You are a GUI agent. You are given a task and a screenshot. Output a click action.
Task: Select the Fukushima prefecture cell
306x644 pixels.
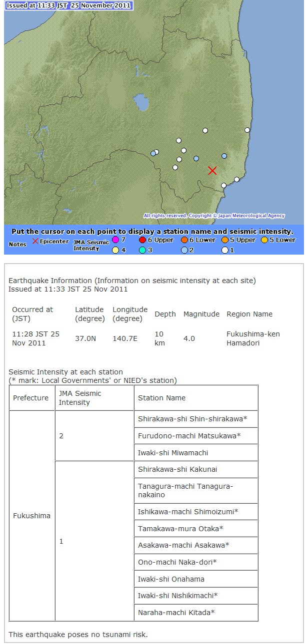[32, 516]
